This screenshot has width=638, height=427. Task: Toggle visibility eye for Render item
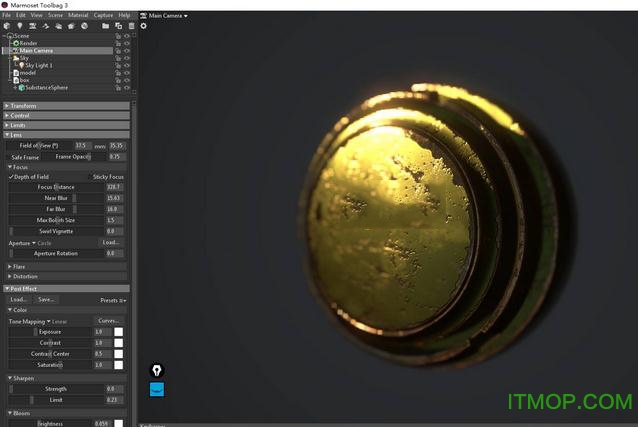point(128,43)
